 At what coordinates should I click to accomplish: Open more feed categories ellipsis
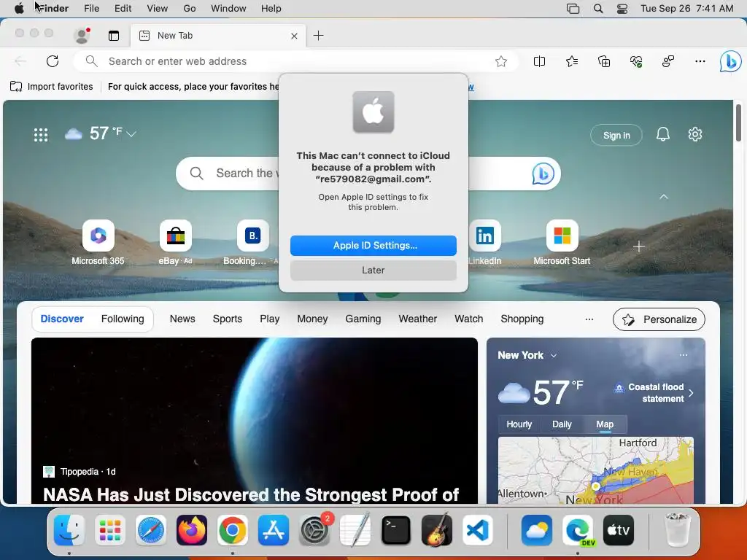589,319
